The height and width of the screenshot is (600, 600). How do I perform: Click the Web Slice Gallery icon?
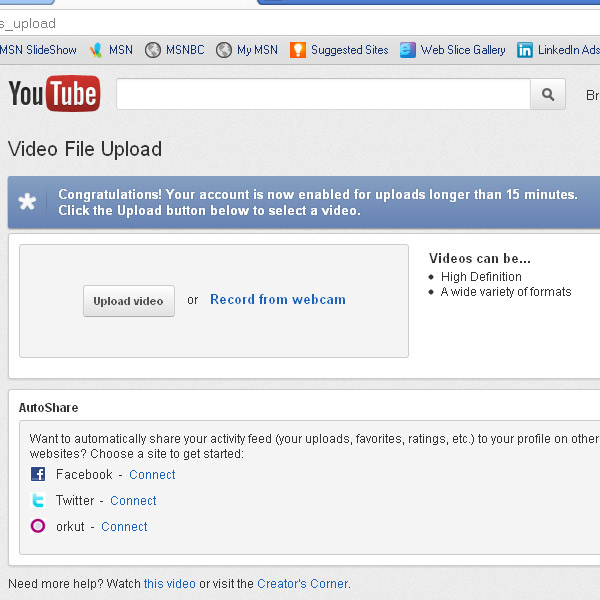408,50
